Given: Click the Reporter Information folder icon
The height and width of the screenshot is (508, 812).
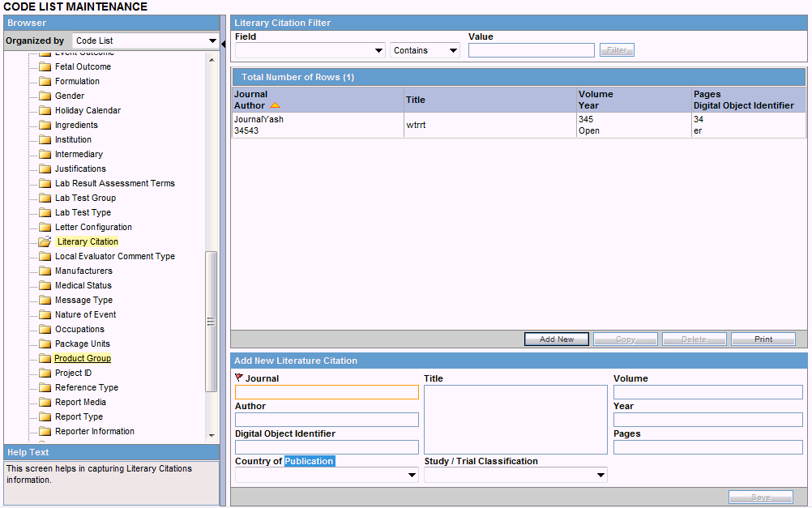Looking at the screenshot, I should pyautogui.click(x=45, y=431).
